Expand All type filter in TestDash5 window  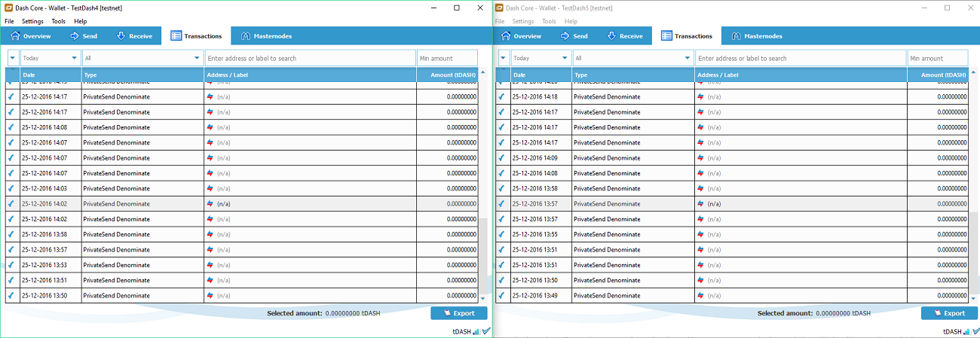pos(632,58)
